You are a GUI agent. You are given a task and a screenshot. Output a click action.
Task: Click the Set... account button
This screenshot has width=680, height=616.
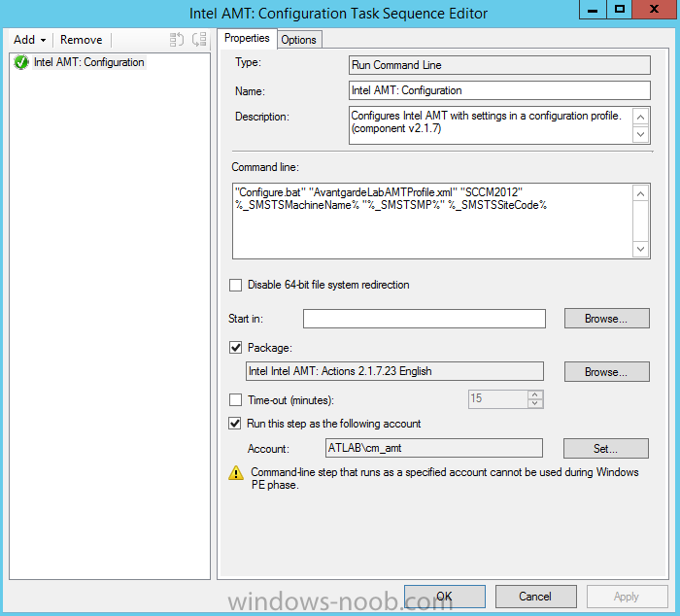coord(606,449)
